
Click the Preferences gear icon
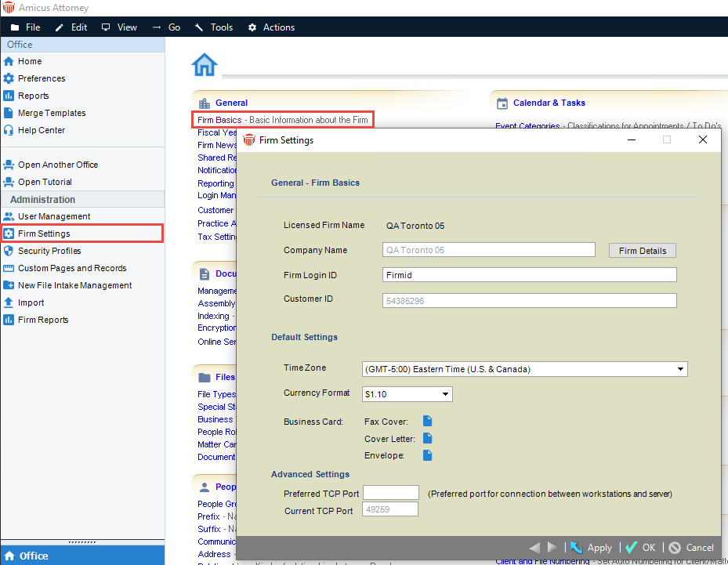tap(9, 78)
